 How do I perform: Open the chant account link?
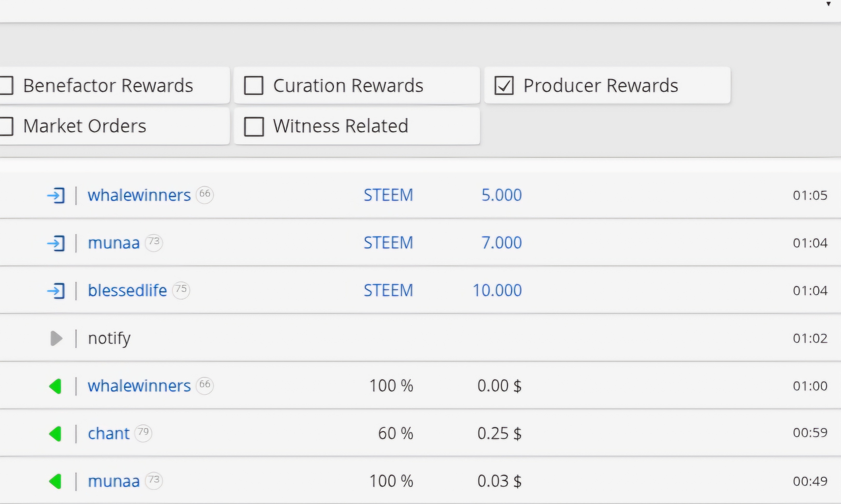point(108,434)
